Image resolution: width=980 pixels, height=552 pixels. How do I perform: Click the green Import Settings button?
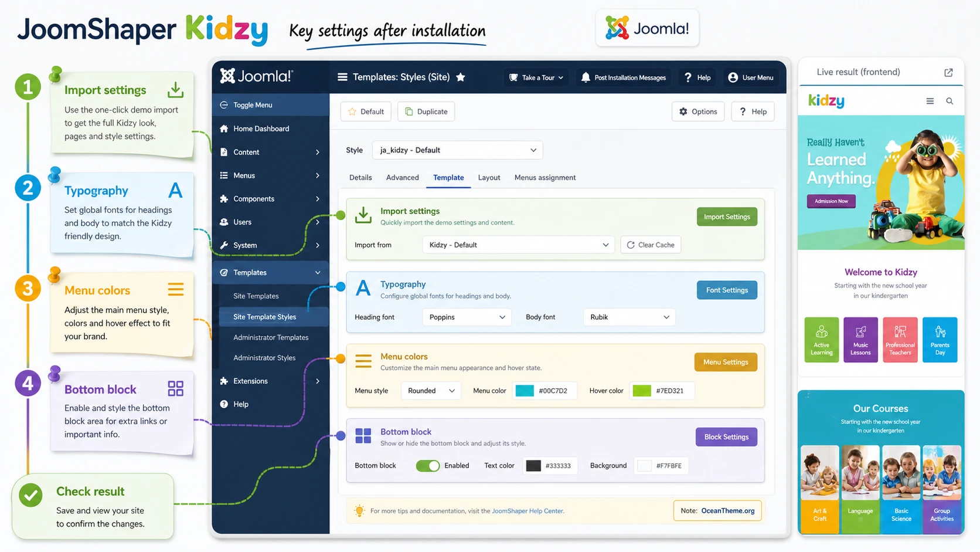727,216
